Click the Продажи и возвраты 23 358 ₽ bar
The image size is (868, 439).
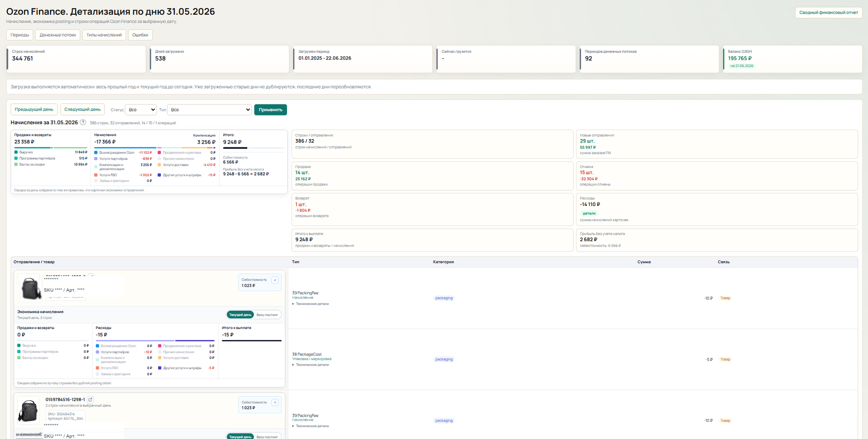click(51, 148)
